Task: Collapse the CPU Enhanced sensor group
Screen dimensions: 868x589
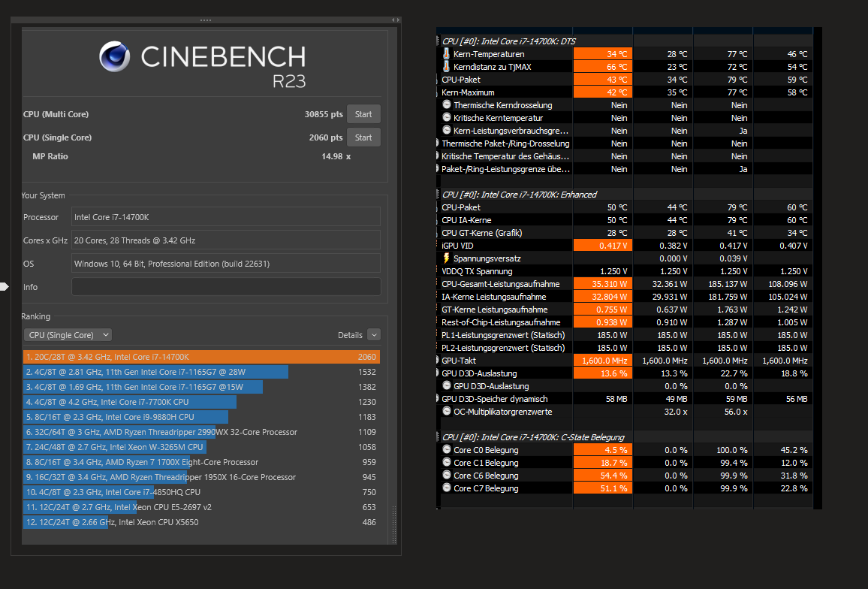Action: tap(438, 195)
